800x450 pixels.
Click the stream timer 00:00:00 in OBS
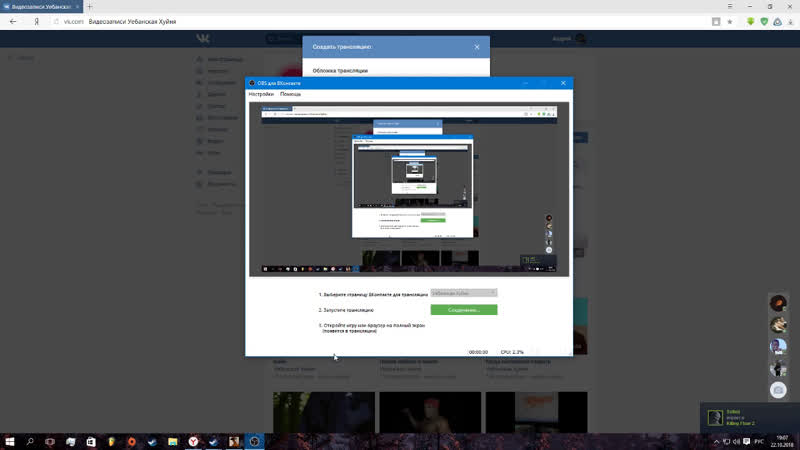pyautogui.click(x=478, y=352)
